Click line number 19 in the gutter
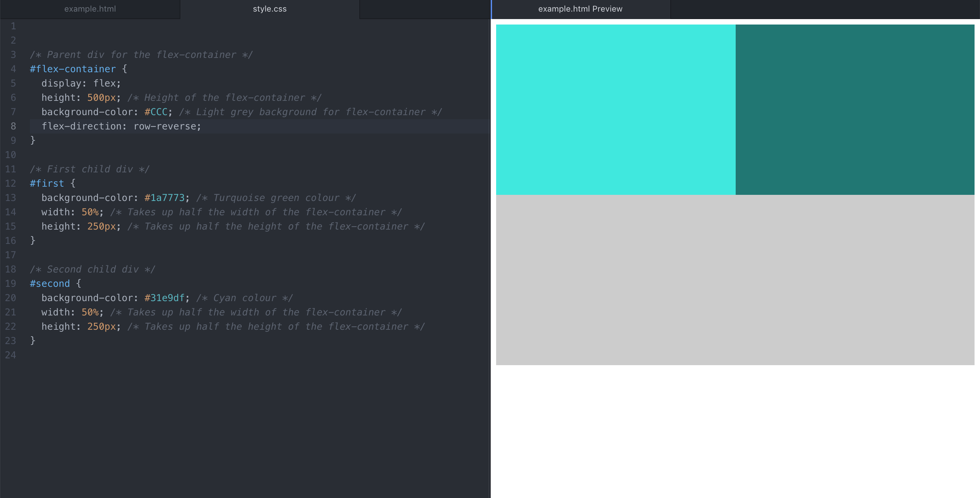Viewport: 980px width, 498px height. click(x=11, y=284)
